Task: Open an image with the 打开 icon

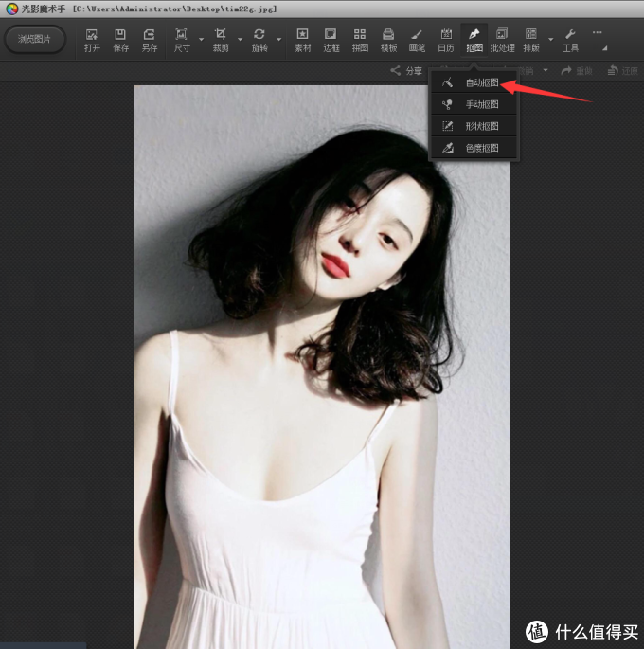Action: [x=92, y=41]
